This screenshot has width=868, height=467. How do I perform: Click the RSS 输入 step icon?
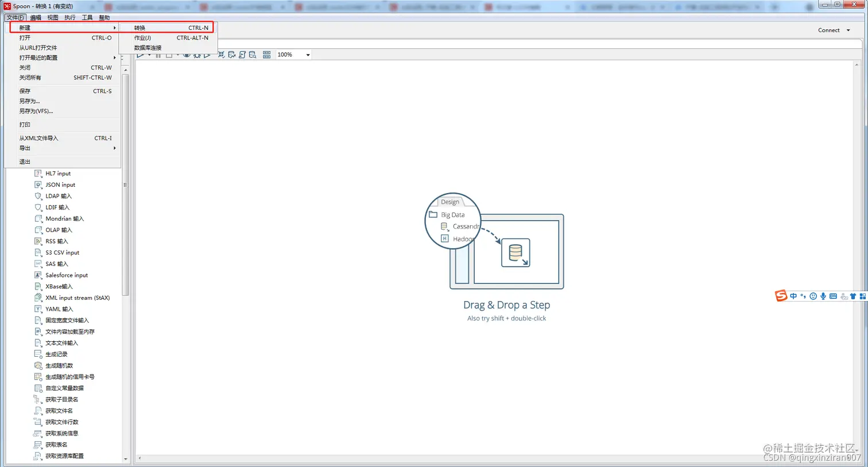(x=38, y=241)
